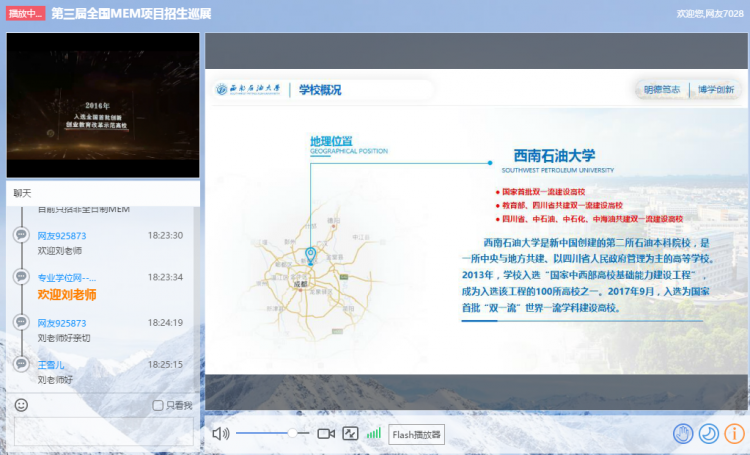Click the Flash播放器 button
The image size is (750, 455).
[416, 434]
